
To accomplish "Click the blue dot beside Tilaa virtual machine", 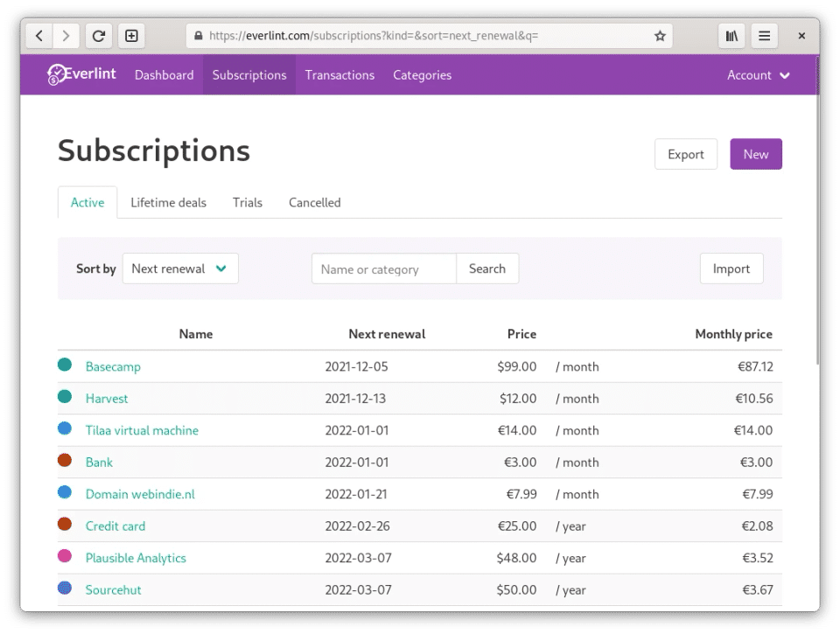I will pos(65,428).
